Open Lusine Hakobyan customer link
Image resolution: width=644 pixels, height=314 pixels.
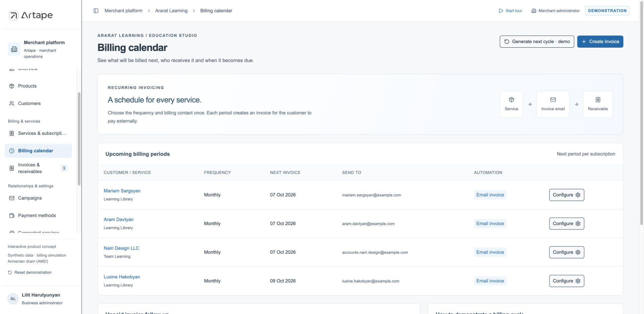coord(122,277)
